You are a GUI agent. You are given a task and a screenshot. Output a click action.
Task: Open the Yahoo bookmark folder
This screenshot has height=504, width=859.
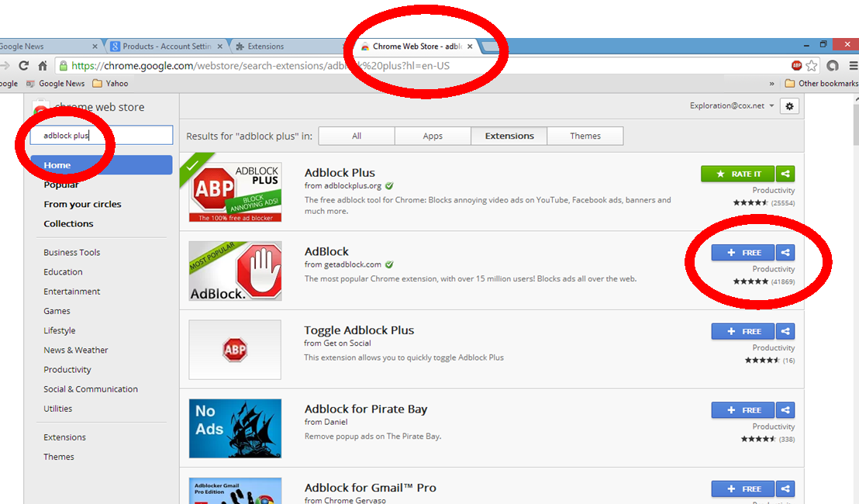click(x=110, y=83)
